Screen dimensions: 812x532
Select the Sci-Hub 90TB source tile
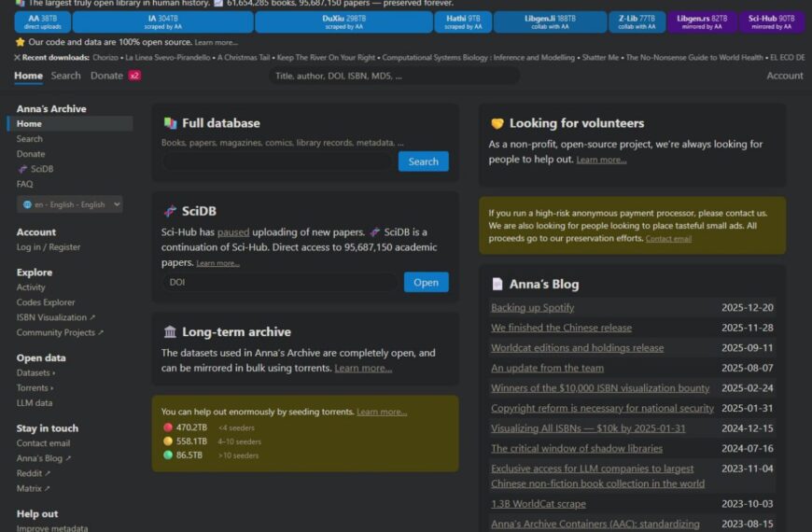pos(772,21)
